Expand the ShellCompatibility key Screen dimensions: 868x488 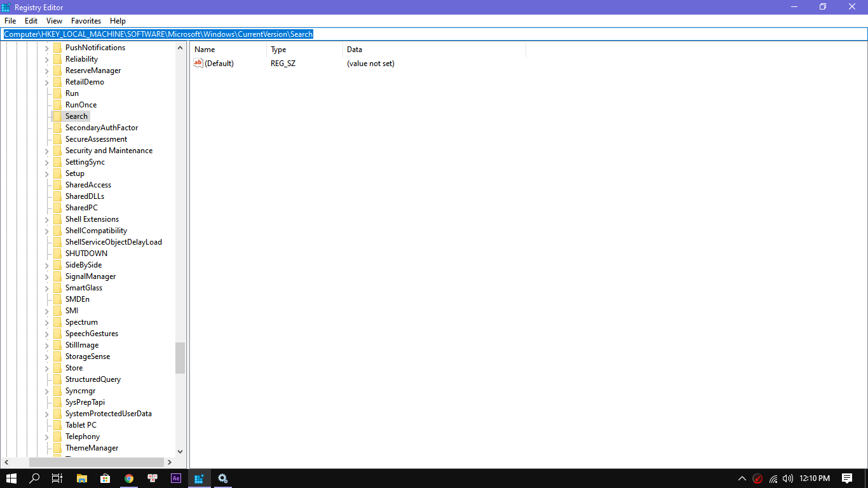coord(47,231)
